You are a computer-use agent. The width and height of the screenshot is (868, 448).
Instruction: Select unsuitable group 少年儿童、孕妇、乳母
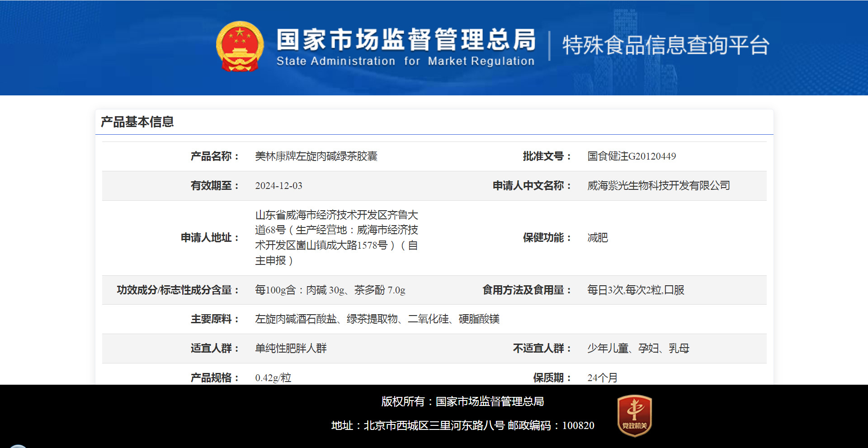pos(638,349)
